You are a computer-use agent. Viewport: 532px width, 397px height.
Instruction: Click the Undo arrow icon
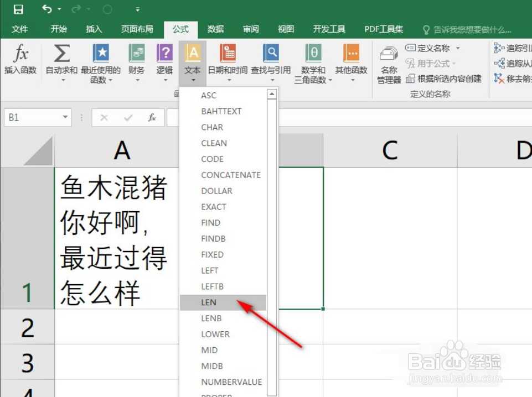[47, 9]
